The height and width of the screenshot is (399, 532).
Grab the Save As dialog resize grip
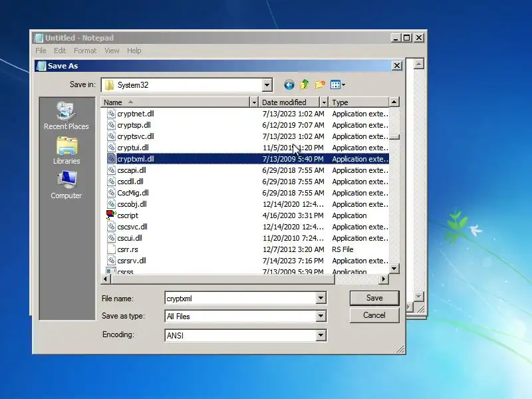click(400, 349)
